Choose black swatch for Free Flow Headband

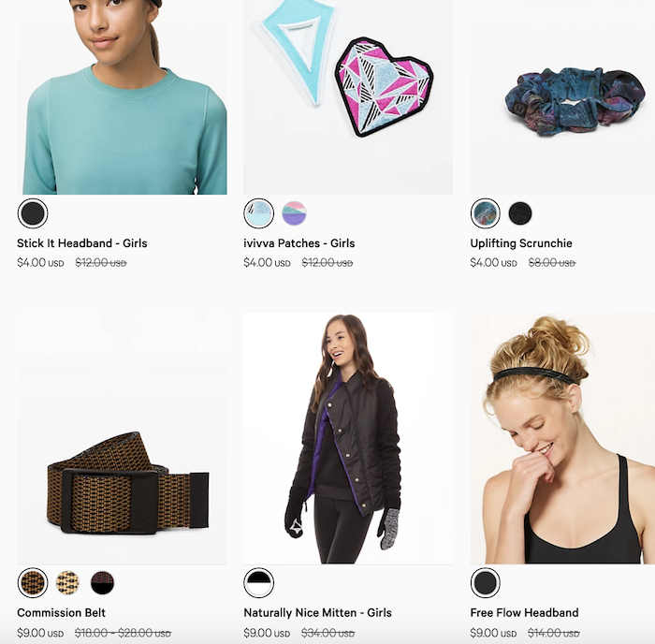tap(486, 582)
